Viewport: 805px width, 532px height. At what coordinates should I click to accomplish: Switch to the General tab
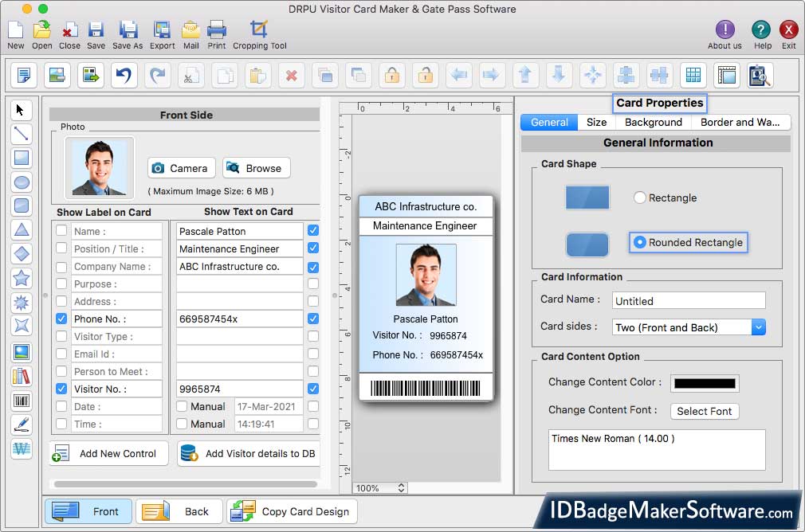[x=549, y=122]
